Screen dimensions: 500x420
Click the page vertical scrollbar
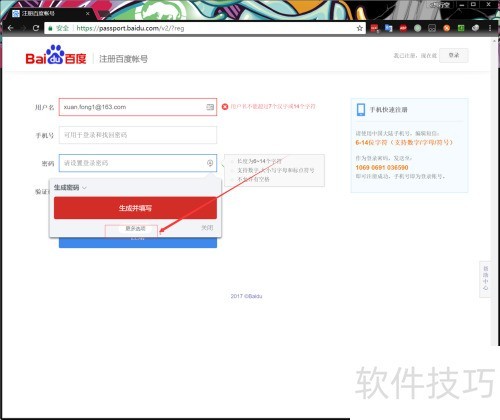(x=494, y=192)
